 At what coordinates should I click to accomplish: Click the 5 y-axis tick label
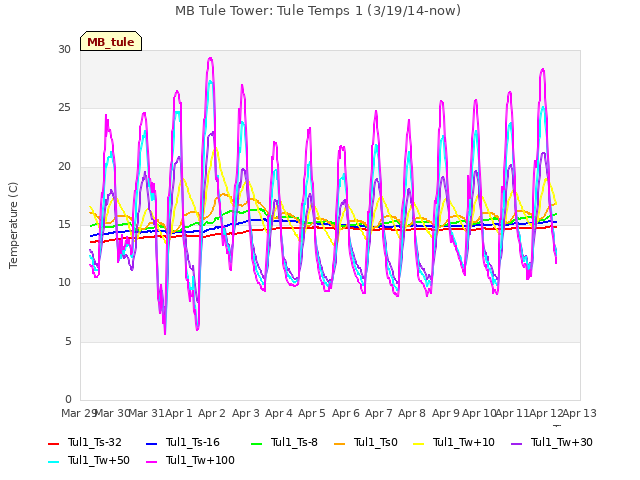click(68, 341)
